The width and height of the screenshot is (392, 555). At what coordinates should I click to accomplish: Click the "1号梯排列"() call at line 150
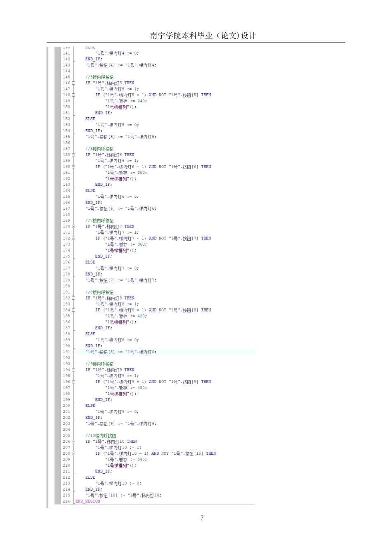click(x=120, y=107)
